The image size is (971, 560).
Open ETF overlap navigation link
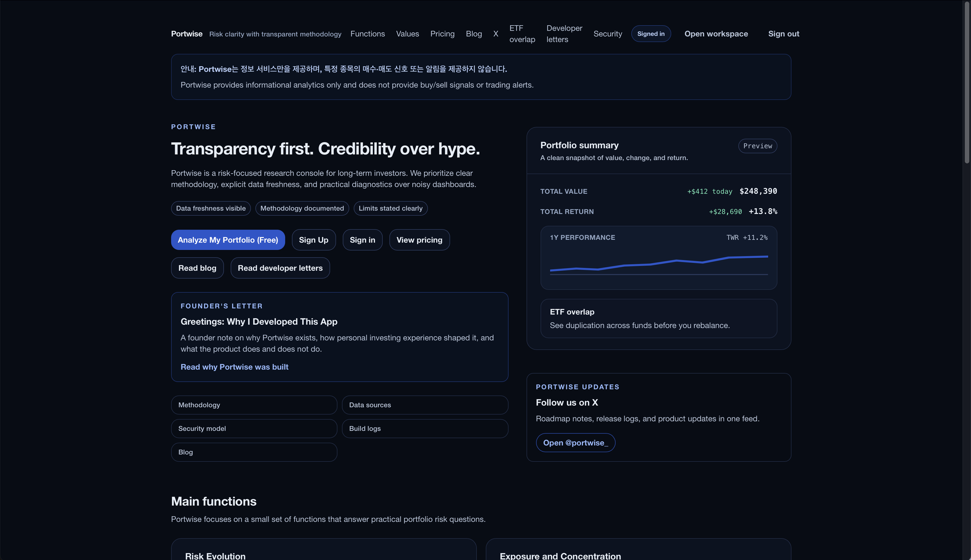pyautogui.click(x=522, y=34)
